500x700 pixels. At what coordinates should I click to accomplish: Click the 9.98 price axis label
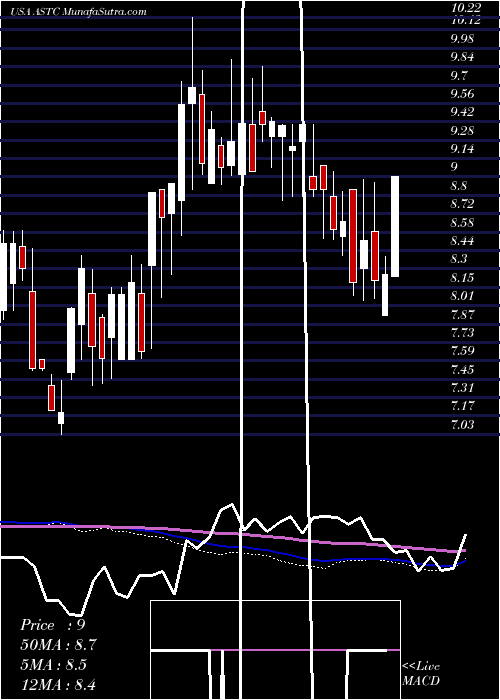462,39
